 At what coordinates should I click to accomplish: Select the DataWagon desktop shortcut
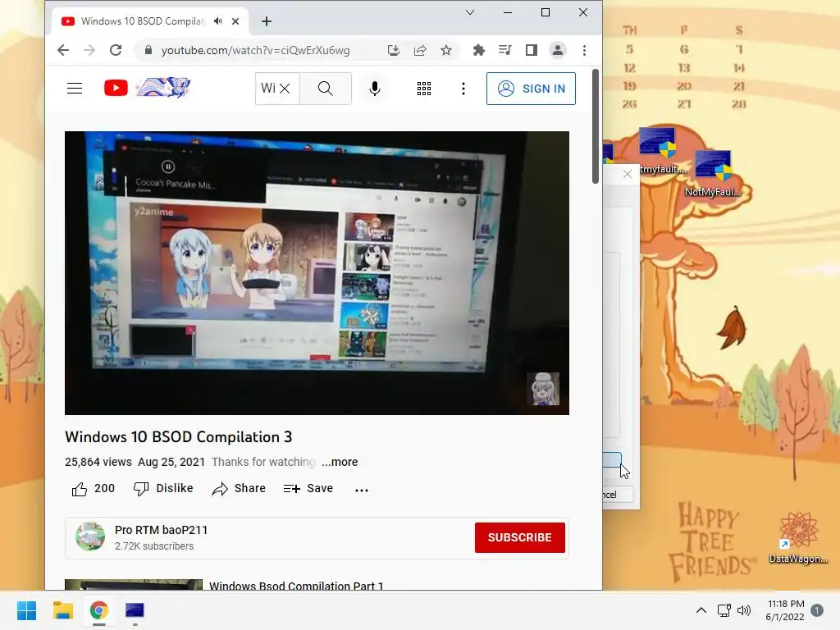point(799,536)
